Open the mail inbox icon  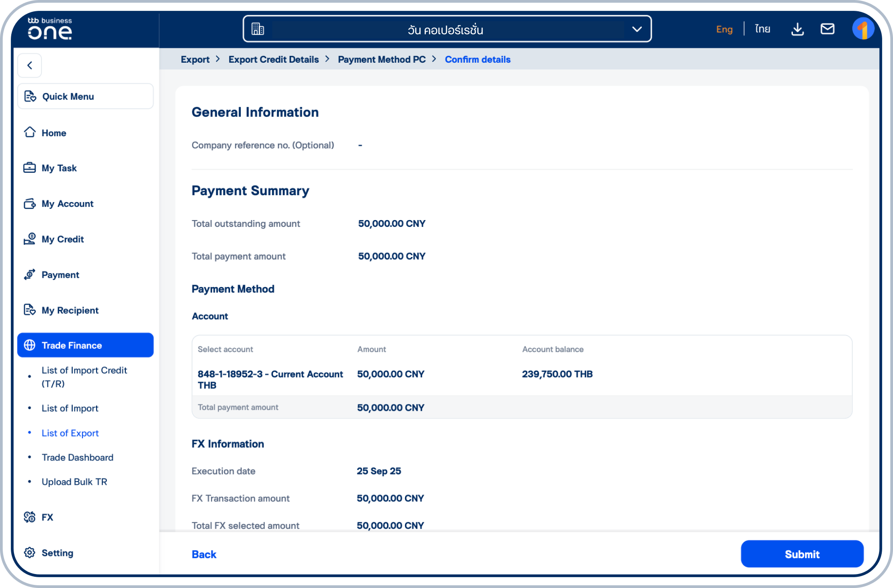[x=827, y=29]
